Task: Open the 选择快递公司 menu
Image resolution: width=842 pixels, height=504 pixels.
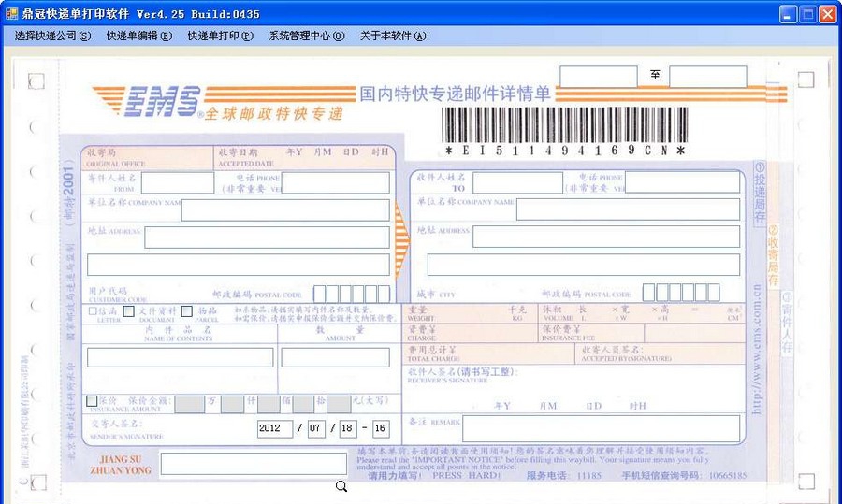Action: click(52, 36)
